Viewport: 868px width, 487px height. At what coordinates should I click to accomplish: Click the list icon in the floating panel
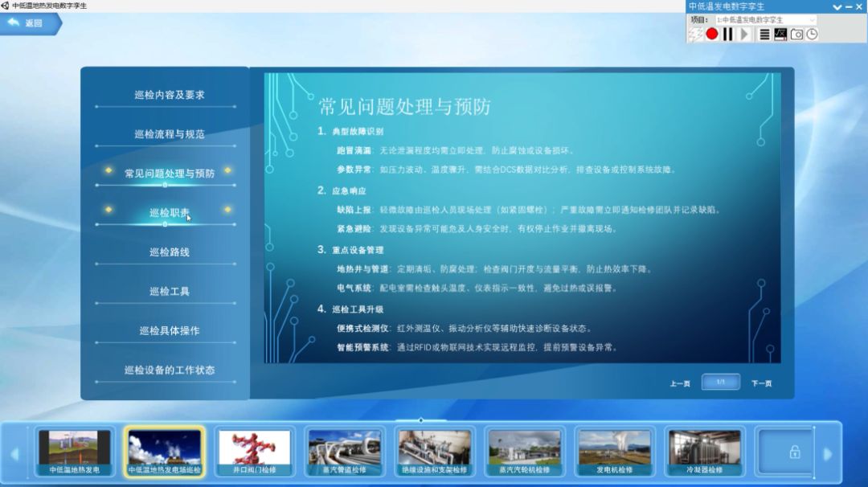(765, 34)
